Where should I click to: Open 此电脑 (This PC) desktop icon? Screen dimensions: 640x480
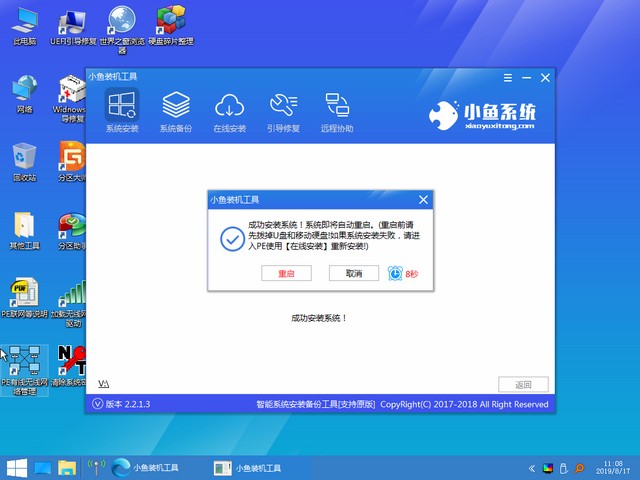pyautogui.click(x=24, y=24)
